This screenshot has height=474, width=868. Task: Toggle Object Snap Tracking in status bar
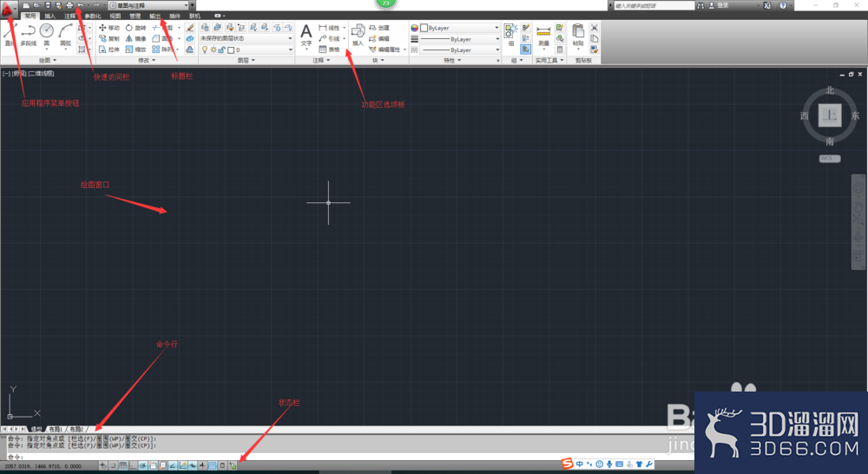tap(172, 465)
